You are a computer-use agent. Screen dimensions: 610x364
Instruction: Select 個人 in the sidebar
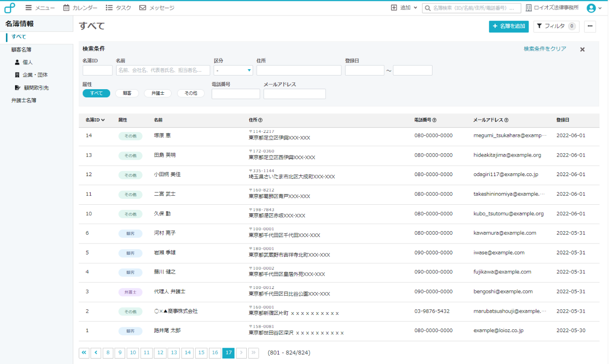tap(24, 62)
